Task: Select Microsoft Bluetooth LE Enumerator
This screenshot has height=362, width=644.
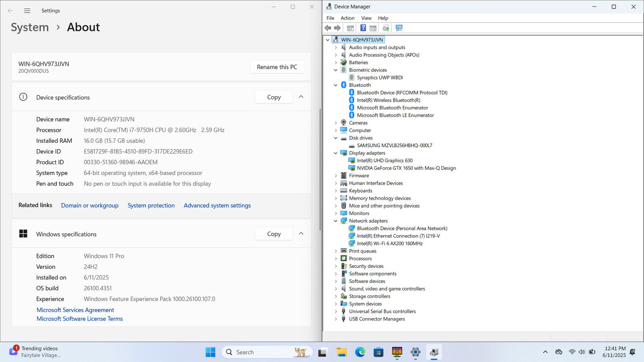Action: point(395,115)
